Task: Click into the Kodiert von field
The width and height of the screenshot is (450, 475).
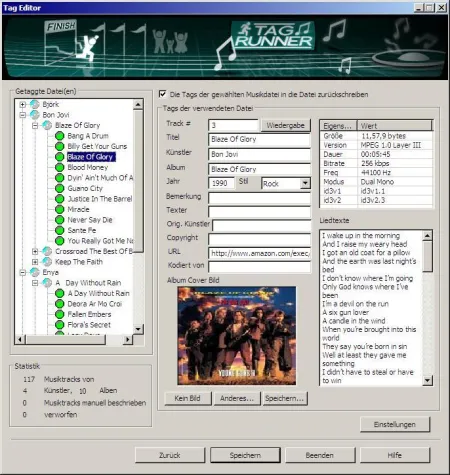Action: coord(259,266)
